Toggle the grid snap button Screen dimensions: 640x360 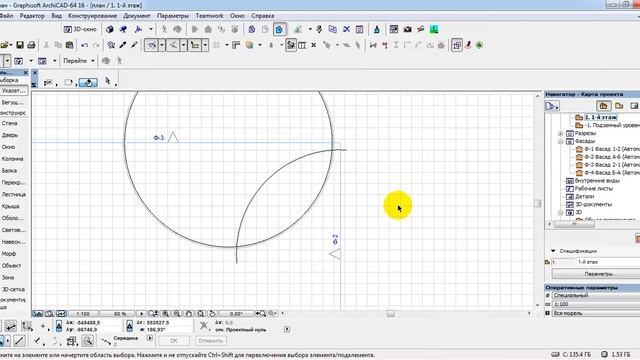pyautogui.click(x=195, y=45)
